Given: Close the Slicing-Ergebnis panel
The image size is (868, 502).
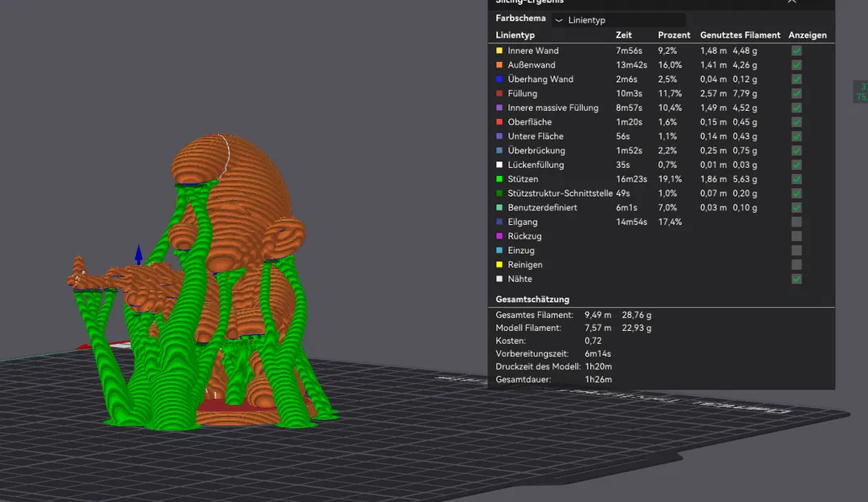Looking at the screenshot, I should (792, 2).
